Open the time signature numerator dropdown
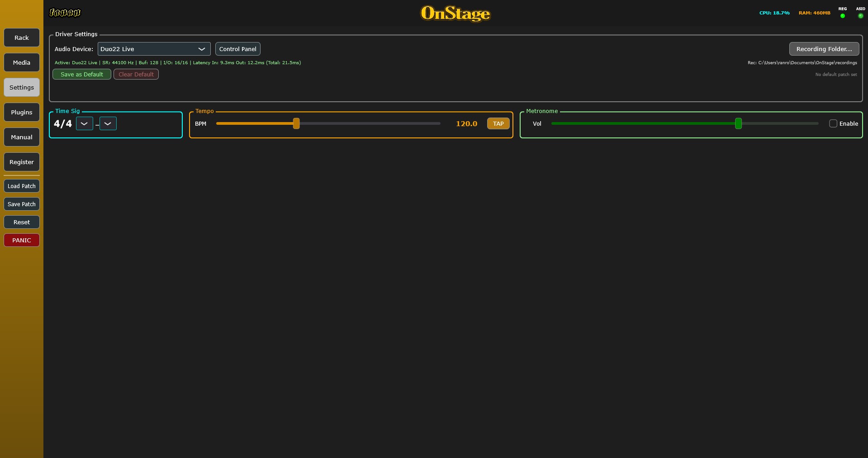Viewport: 868px width, 458px height. 85,123
